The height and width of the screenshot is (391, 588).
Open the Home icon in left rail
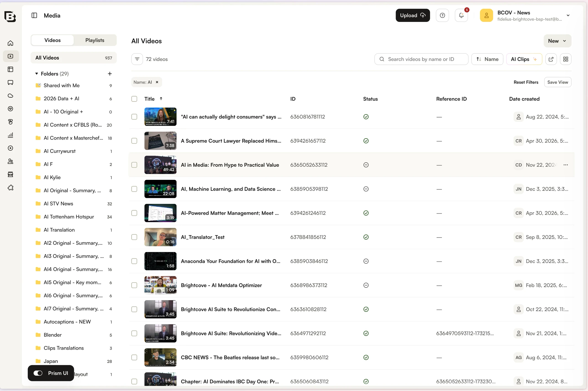point(10,43)
